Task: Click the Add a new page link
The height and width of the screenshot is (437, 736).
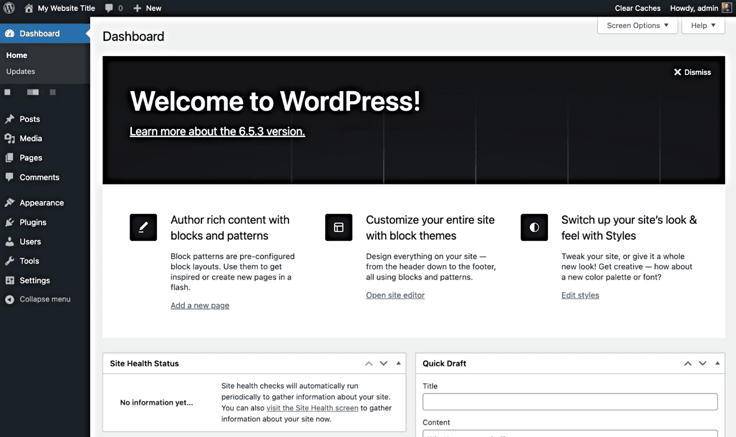Action: [200, 305]
